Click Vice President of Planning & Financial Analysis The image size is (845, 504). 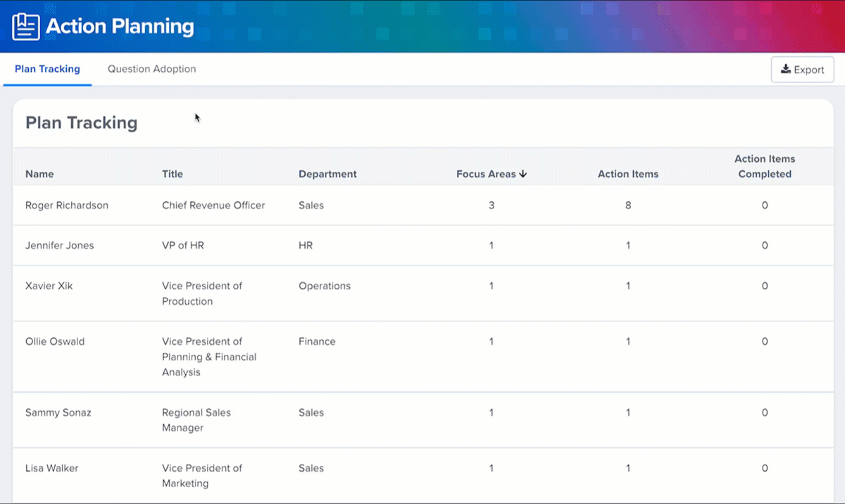click(x=209, y=357)
